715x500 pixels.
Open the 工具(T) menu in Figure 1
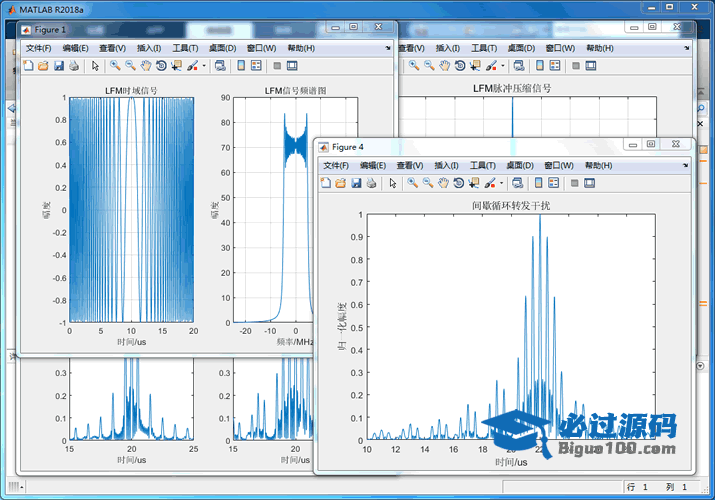tap(185, 48)
